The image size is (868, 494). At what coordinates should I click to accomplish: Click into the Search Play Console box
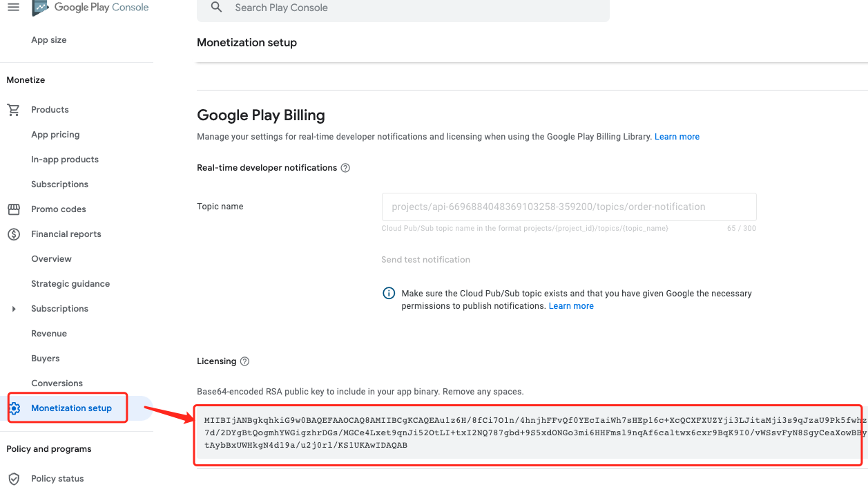414,8
